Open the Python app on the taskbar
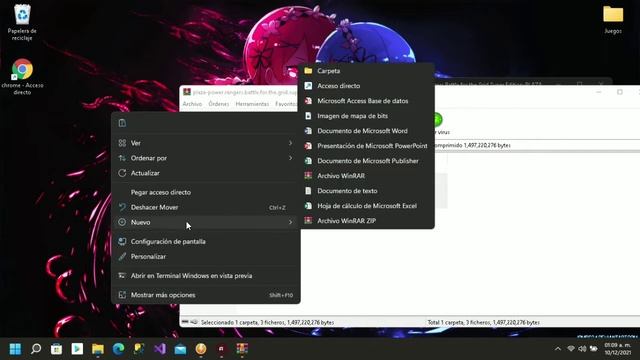The height and width of the screenshot is (360, 640). click(139, 349)
